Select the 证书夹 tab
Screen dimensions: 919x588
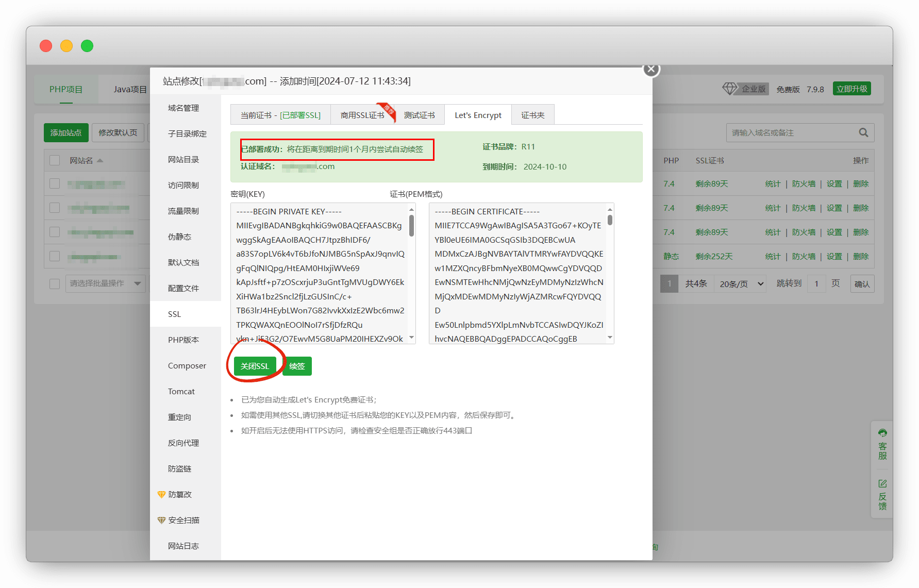point(532,115)
